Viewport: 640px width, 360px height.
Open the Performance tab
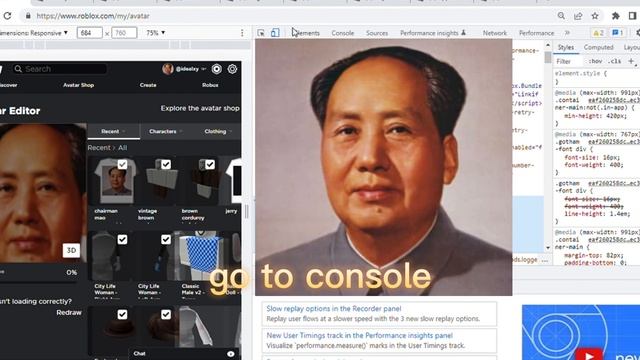coord(536,33)
